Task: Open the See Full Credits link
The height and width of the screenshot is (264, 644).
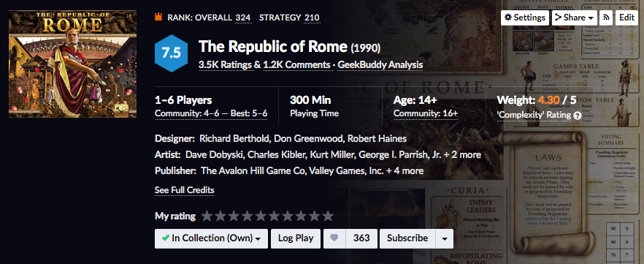Action: pos(185,190)
